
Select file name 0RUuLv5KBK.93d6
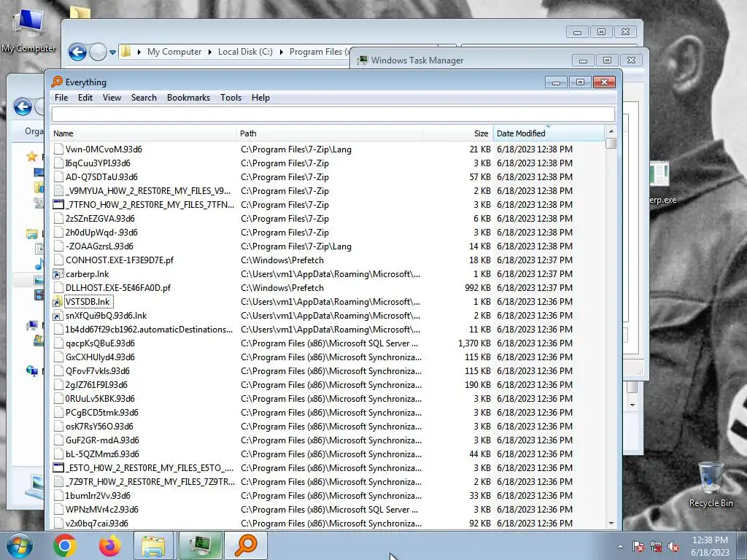100,399
